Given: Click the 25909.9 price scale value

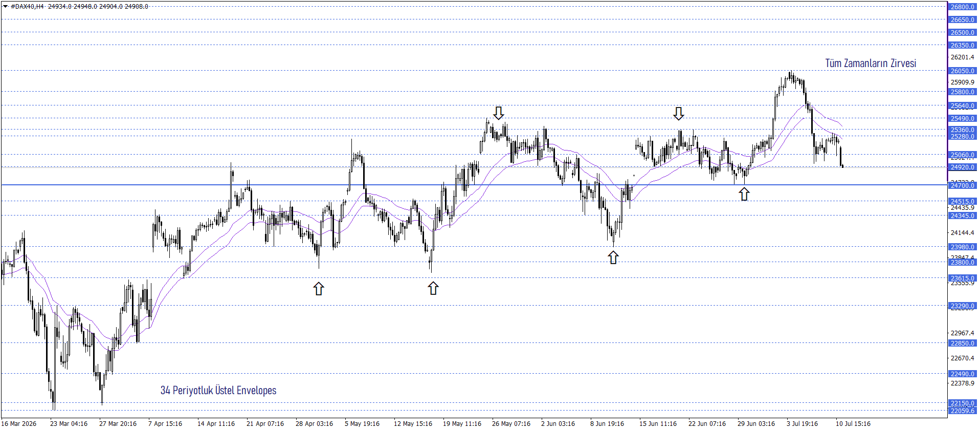Looking at the screenshot, I should (963, 82).
